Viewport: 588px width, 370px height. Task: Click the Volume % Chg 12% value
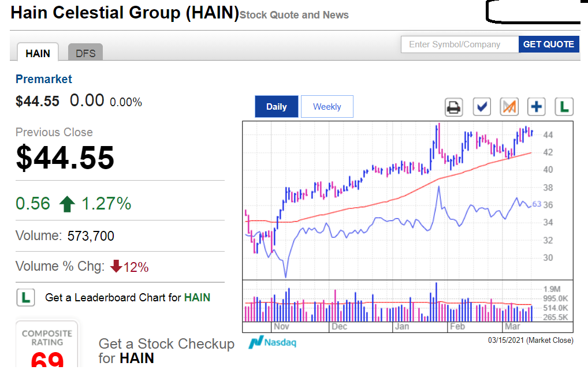click(x=136, y=267)
